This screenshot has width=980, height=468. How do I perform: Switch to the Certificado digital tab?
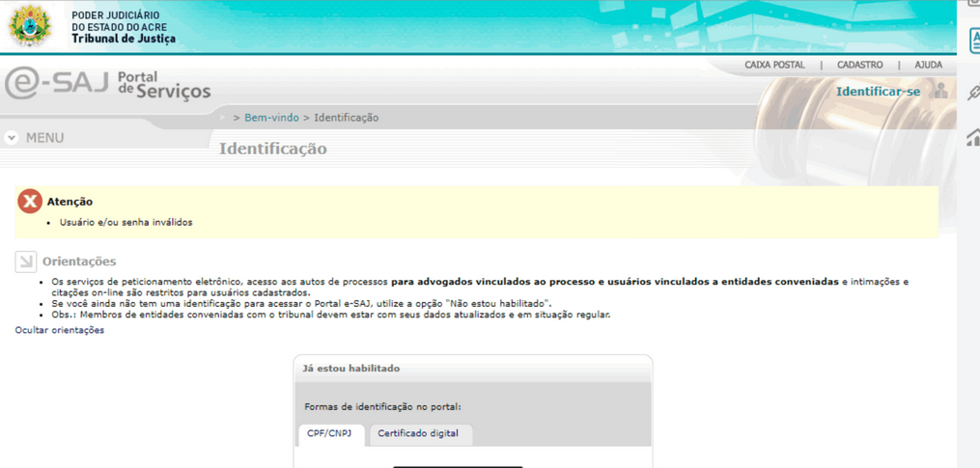tap(420, 434)
